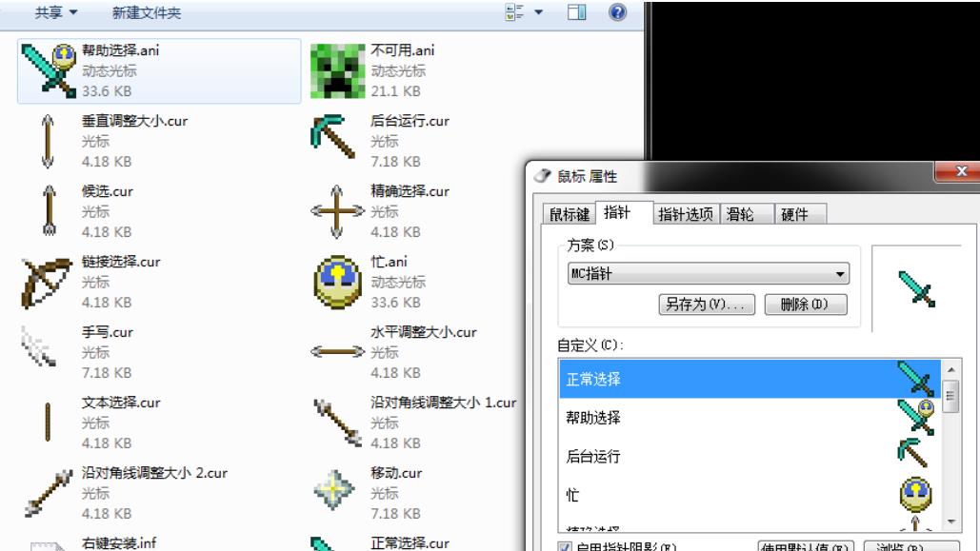Screen dimensions: 980x551
Task: Close the 鼠标 属性 dialog
Action: [961, 171]
